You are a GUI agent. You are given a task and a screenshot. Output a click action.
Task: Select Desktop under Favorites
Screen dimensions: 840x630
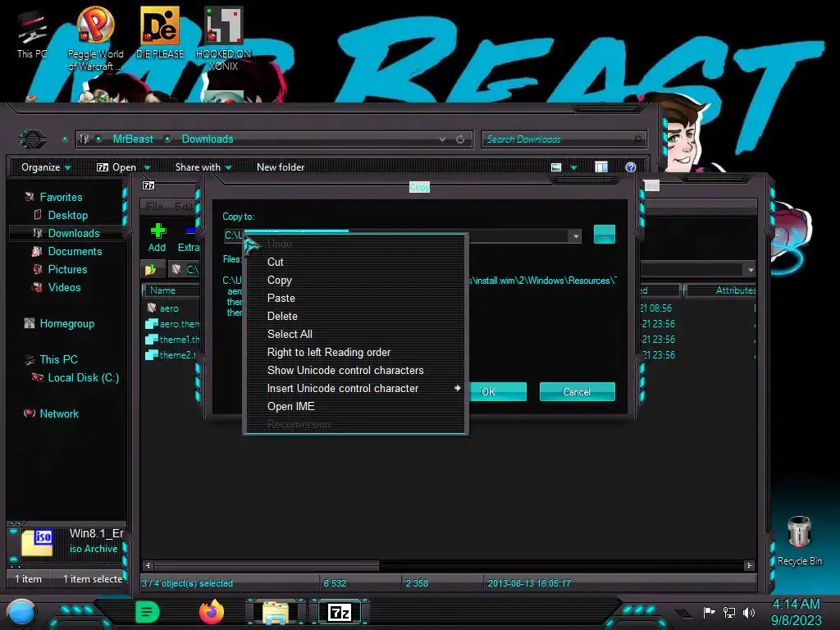[67, 216]
